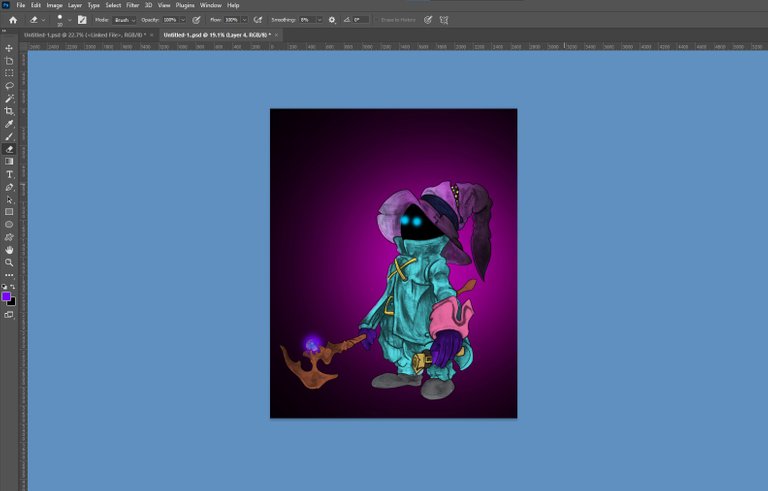
Task: Close the Untitled-1.psd Layer 4 tab
Action: tap(276, 35)
